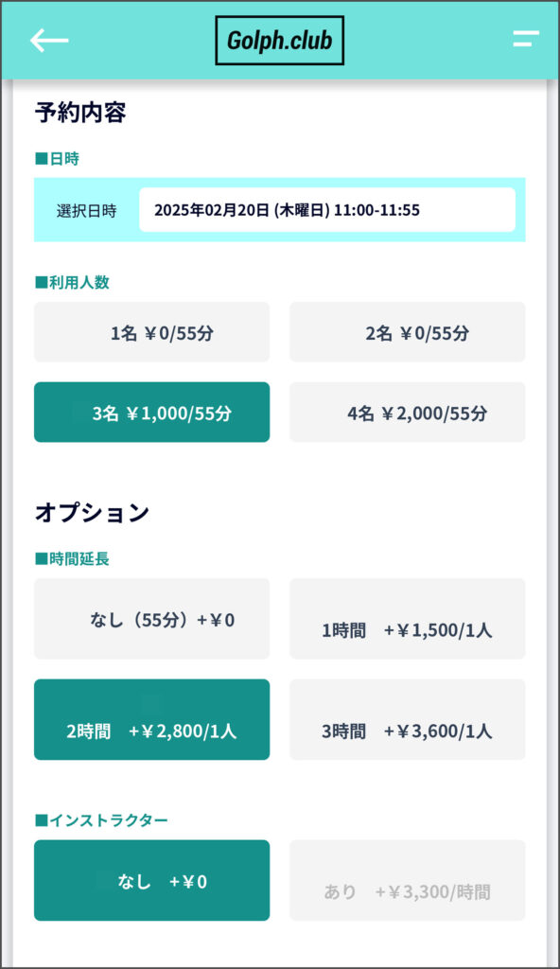Screen dimensions: 560x969
Task: Click the Golph.club logo
Action: tap(280, 40)
